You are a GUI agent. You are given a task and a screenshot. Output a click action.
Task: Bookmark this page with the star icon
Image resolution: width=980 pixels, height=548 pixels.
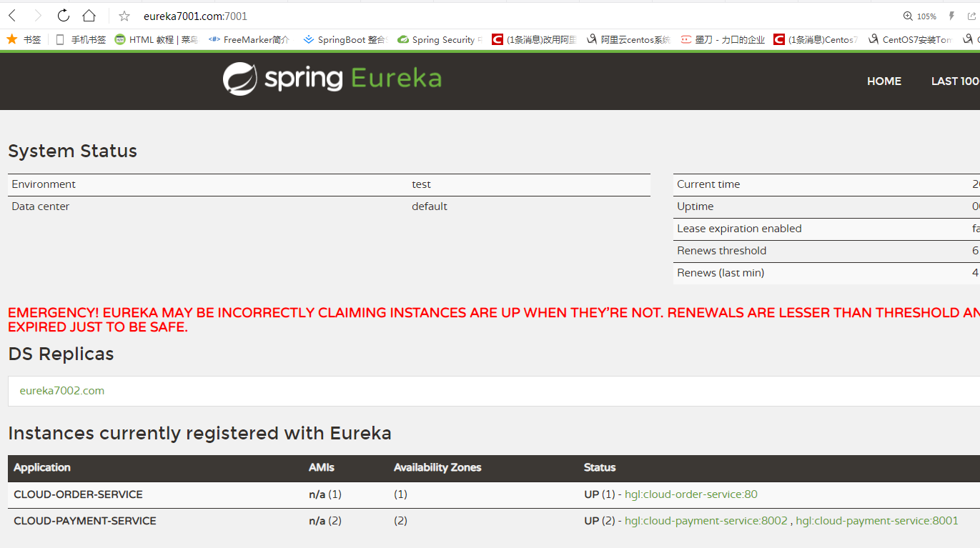[x=124, y=16]
